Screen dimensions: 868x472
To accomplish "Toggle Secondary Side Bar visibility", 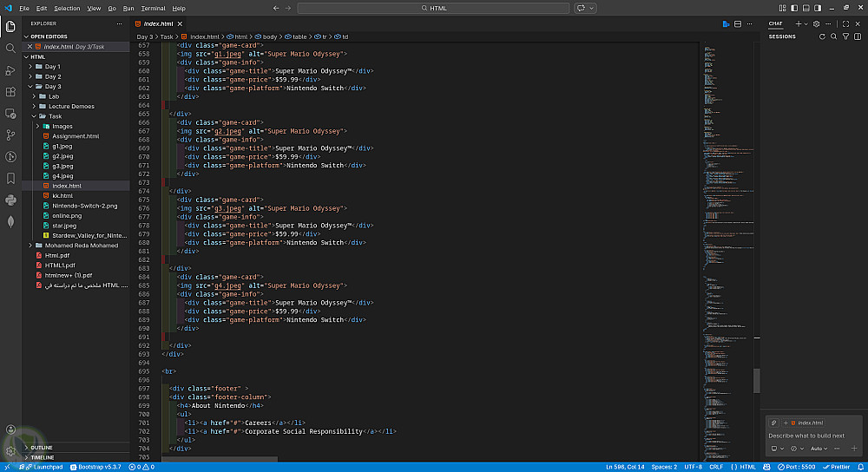I will click(818, 9).
